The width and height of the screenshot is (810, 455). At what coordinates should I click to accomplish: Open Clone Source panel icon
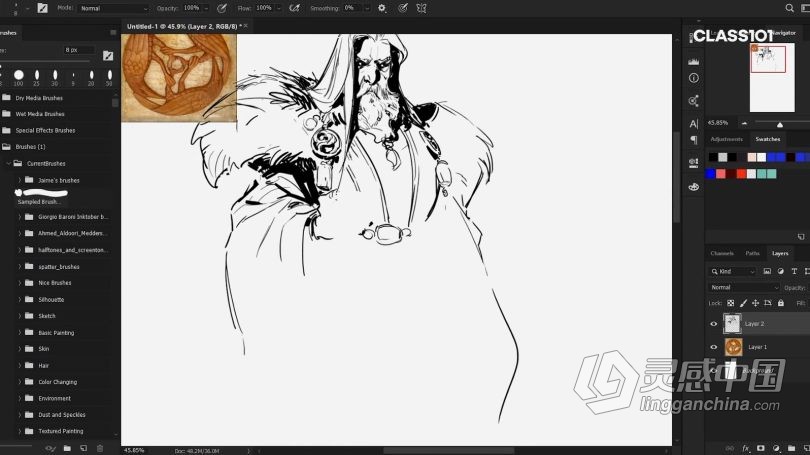[694, 101]
